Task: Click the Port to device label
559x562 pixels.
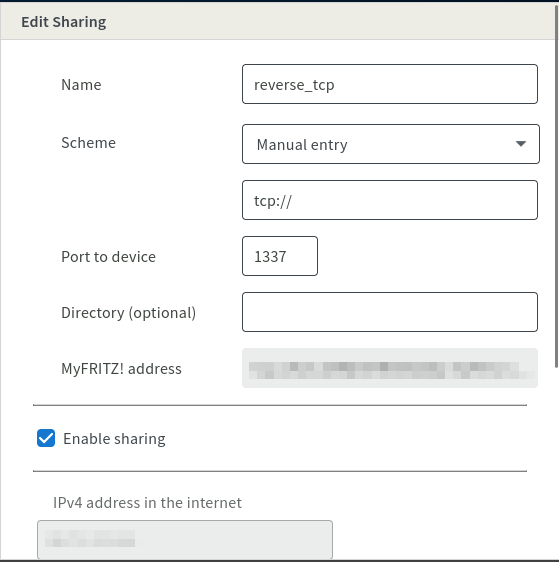Action: 109,257
